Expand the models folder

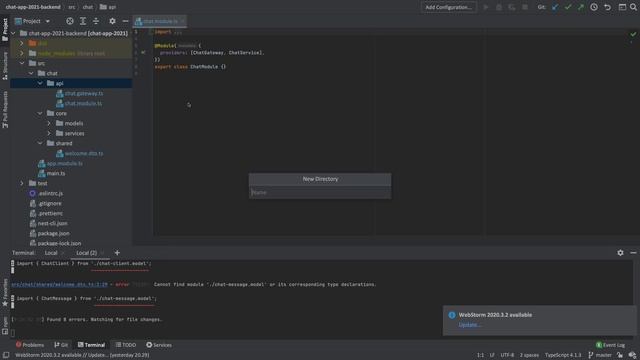click(49, 123)
